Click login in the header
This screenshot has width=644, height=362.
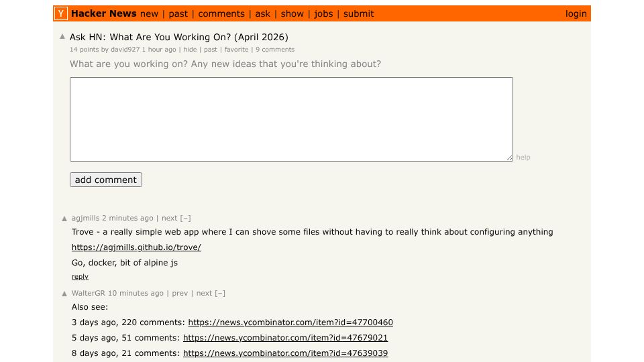coord(576,14)
